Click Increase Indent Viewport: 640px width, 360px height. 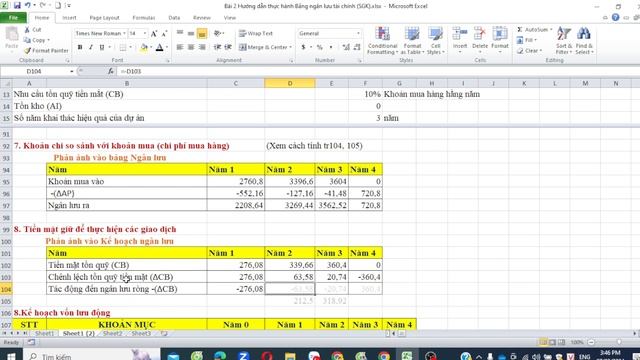coord(228,47)
